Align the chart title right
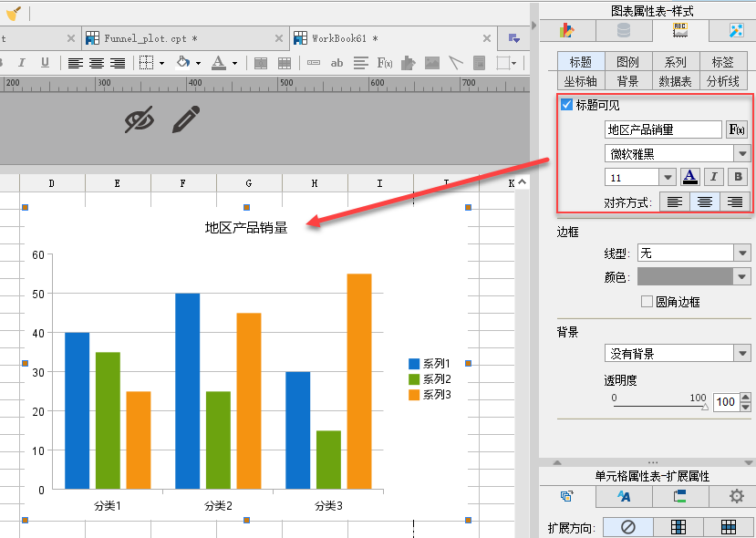Image resolution: width=756 pixels, height=538 pixels. click(735, 202)
